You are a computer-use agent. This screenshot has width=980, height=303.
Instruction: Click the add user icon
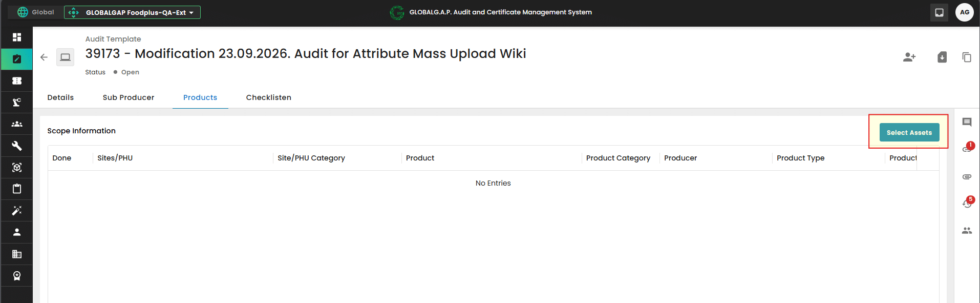[909, 57]
